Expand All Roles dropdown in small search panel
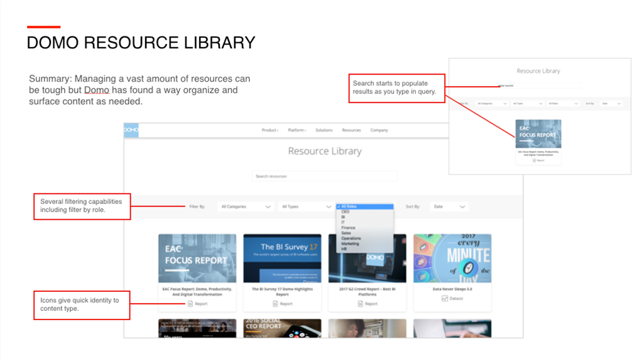 [563, 104]
